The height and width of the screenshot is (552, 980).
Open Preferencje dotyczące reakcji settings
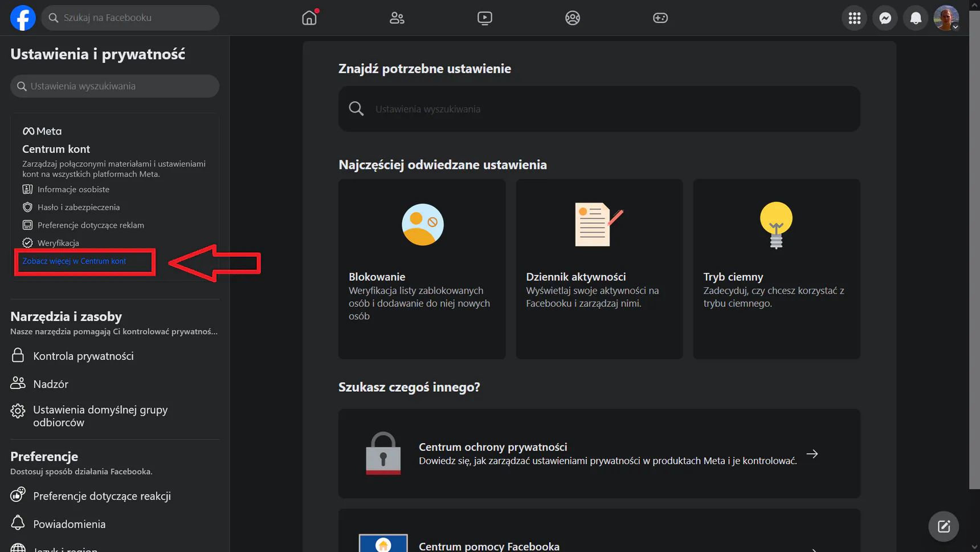pos(101,496)
